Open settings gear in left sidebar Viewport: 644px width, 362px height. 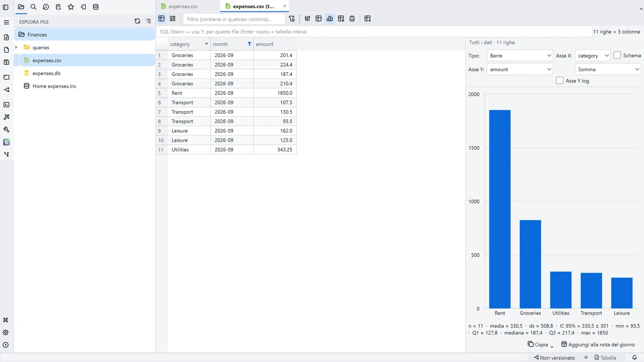(x=6, y=333)
